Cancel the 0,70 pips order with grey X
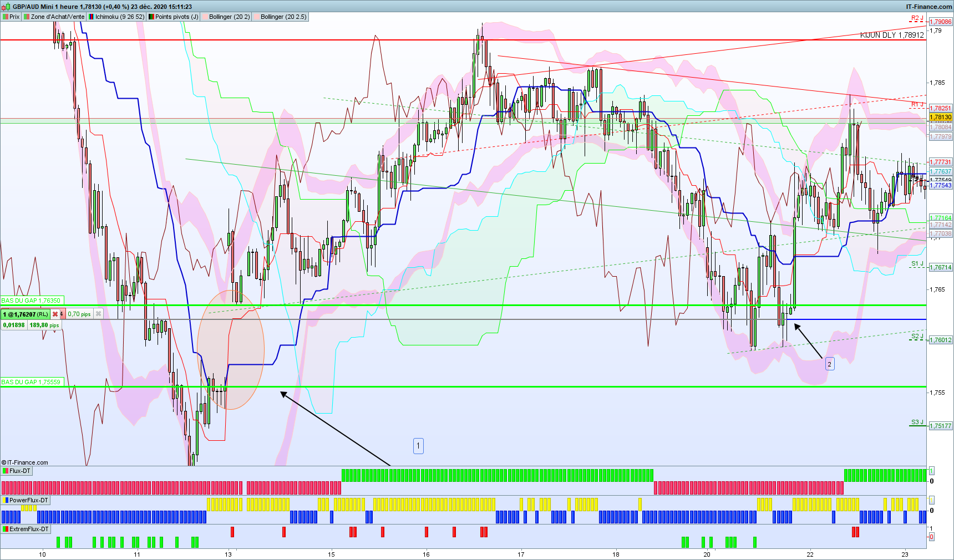This screenshot has height=560, width=954. (x=98, y=314)
